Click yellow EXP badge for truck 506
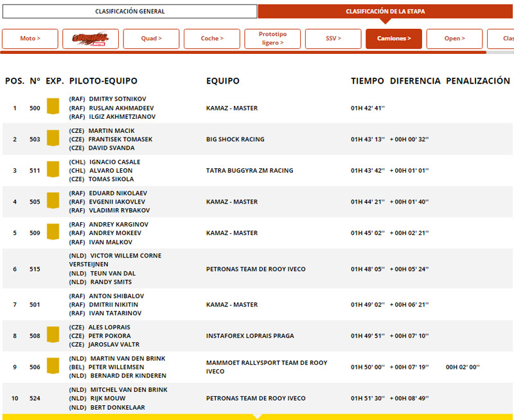Image resolution: width=514 pixels, height=420 pixels. pyautogui.click(x=53, y=367)
